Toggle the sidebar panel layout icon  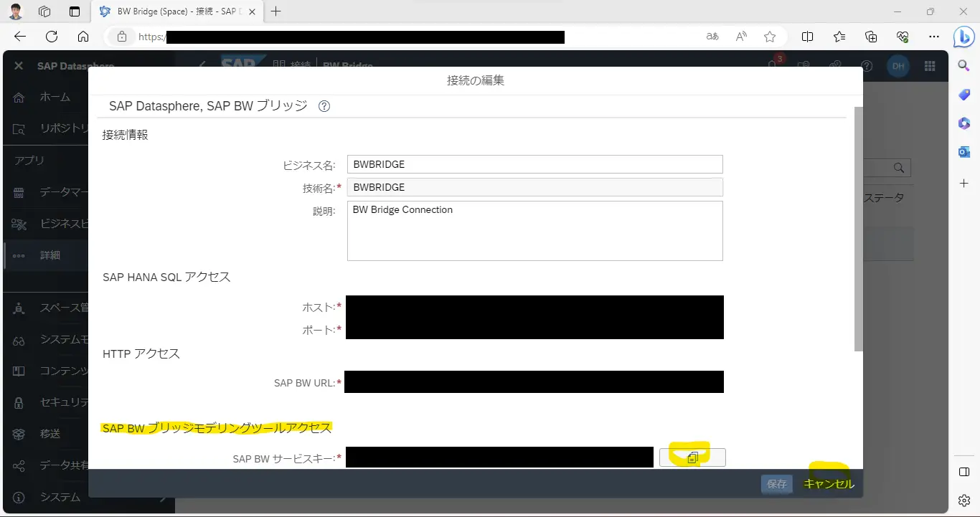(964, 472)
